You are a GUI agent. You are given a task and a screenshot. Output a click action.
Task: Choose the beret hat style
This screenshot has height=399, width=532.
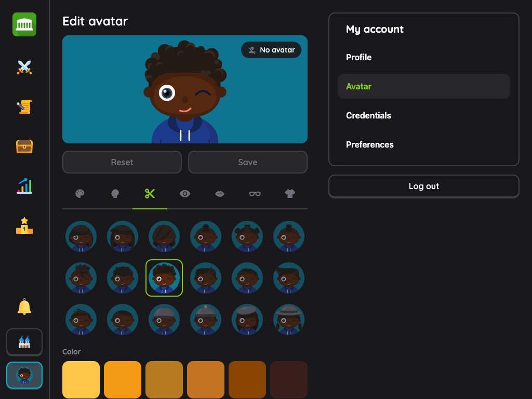coord(247,320)
